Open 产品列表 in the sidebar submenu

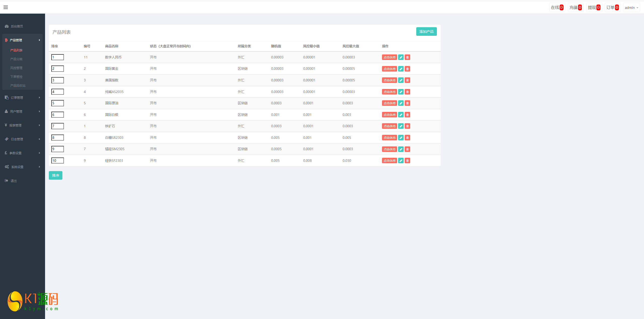pyautogui.click(x=16, y=50)
